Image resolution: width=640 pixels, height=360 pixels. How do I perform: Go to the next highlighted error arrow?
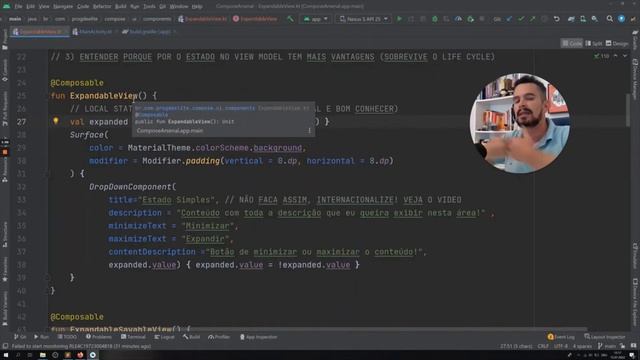pos(624,56)
